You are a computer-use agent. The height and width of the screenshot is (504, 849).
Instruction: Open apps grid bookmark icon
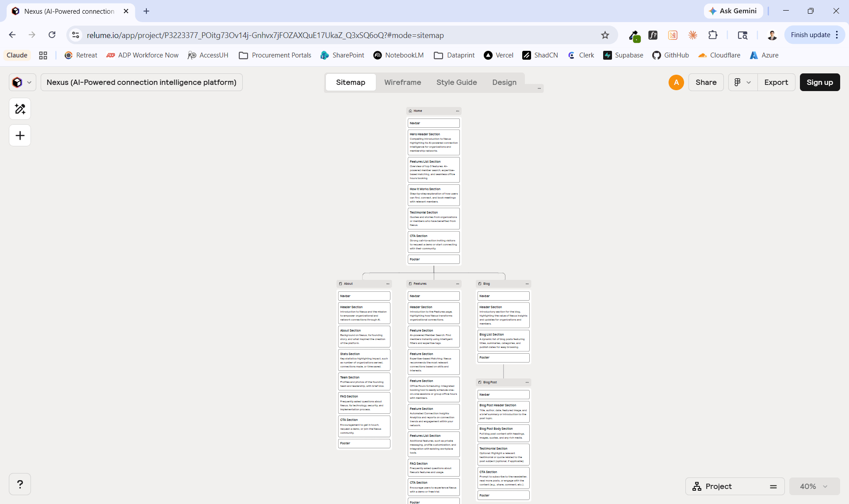coord(43,55)
